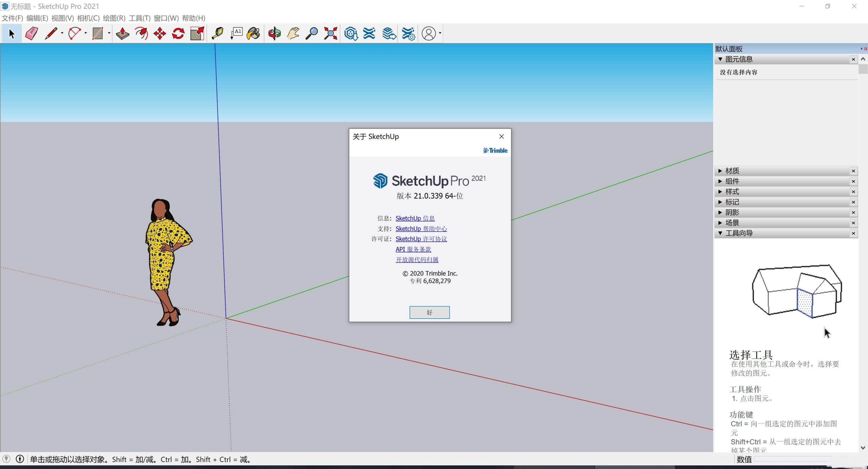Screen dimensions: 868x469
Task: Close the 材质 panel with its X
Action: click(854, 171)
